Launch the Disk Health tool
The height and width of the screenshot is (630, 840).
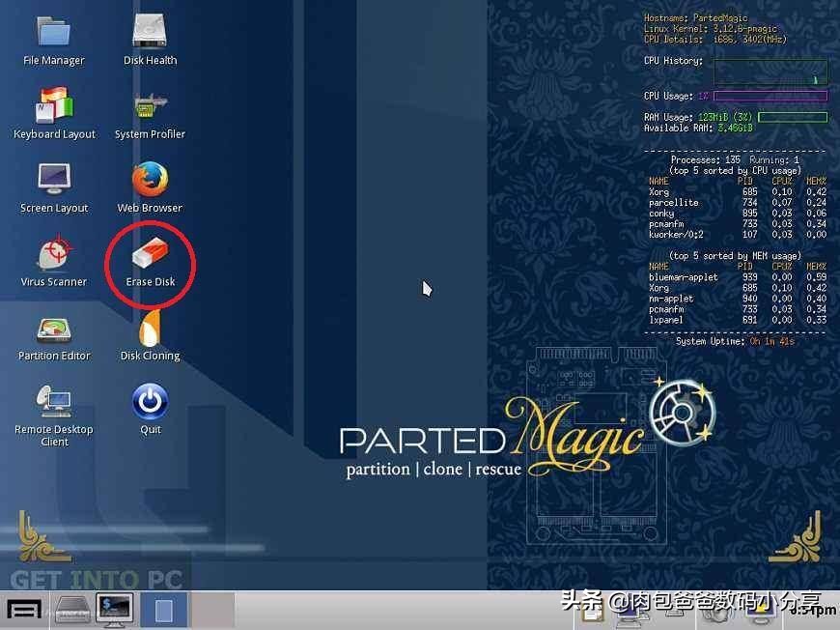(151, 33)
